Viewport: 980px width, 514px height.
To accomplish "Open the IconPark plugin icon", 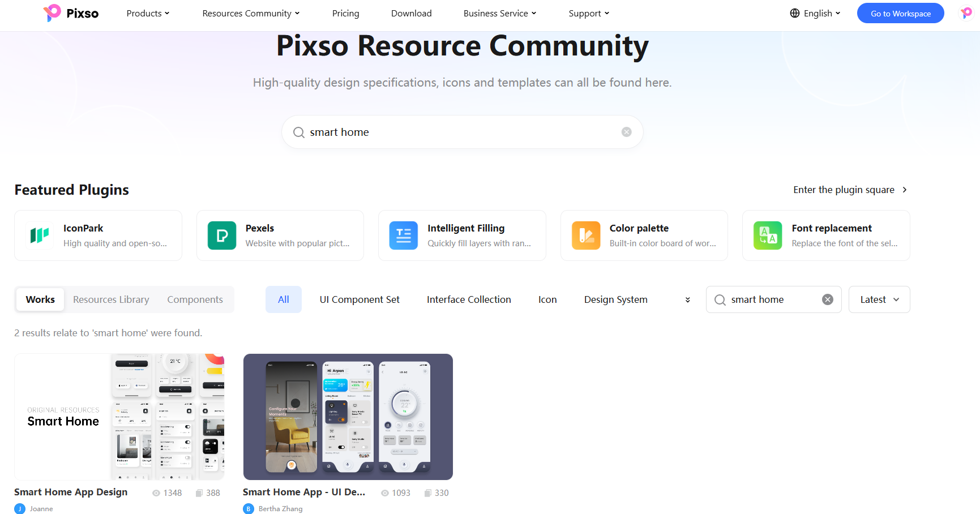I will pyautogui.click(x=40, y=235).
